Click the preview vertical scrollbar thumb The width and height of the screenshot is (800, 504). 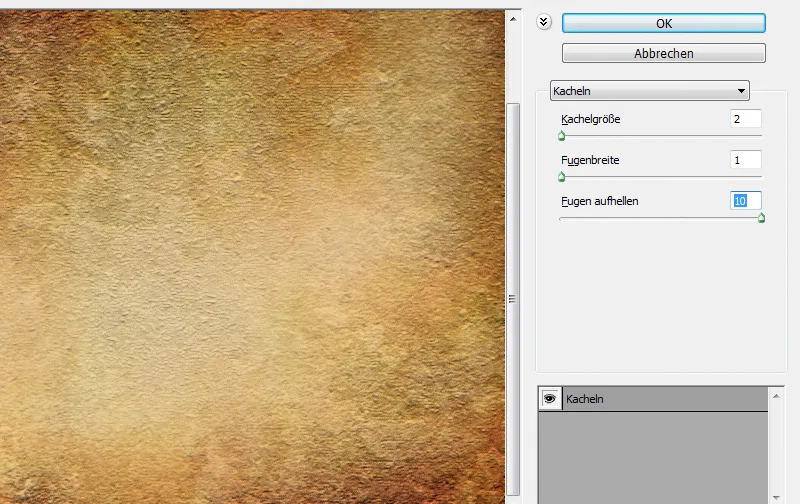click(513, 299)
